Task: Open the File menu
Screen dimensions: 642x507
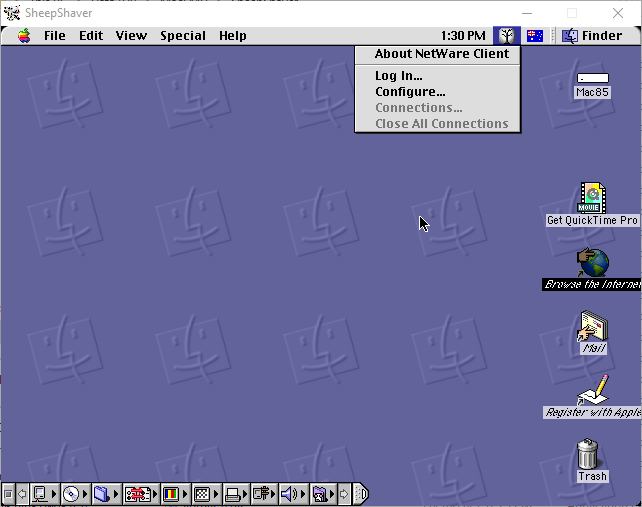Action: (54, 36)
